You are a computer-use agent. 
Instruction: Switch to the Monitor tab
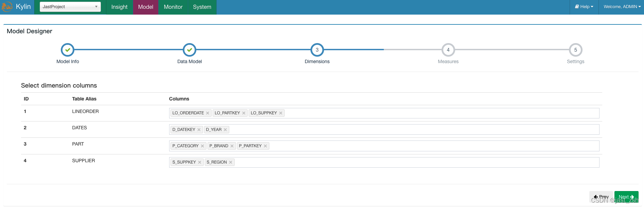(x=173, y=7)
